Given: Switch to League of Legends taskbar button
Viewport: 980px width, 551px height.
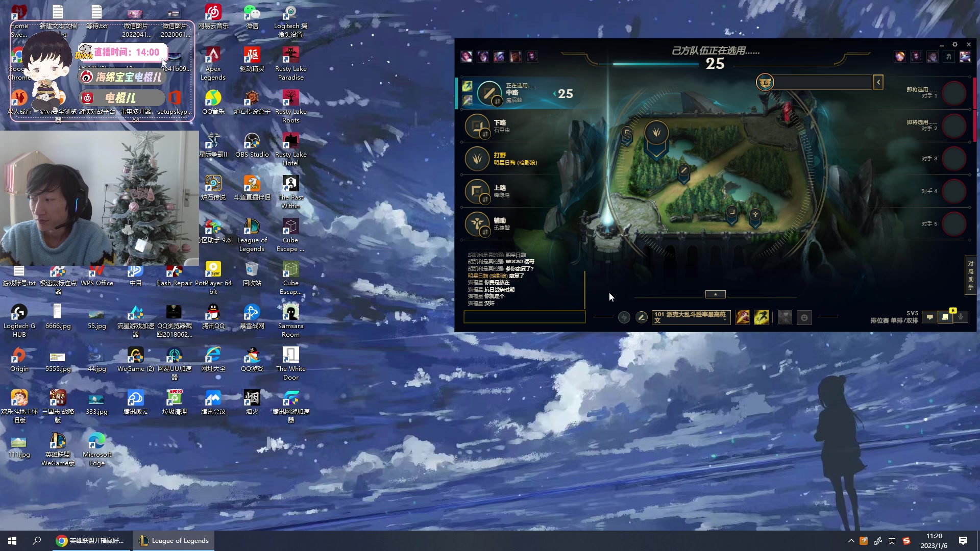Looking at the screenshot, I should click(174, 541).
